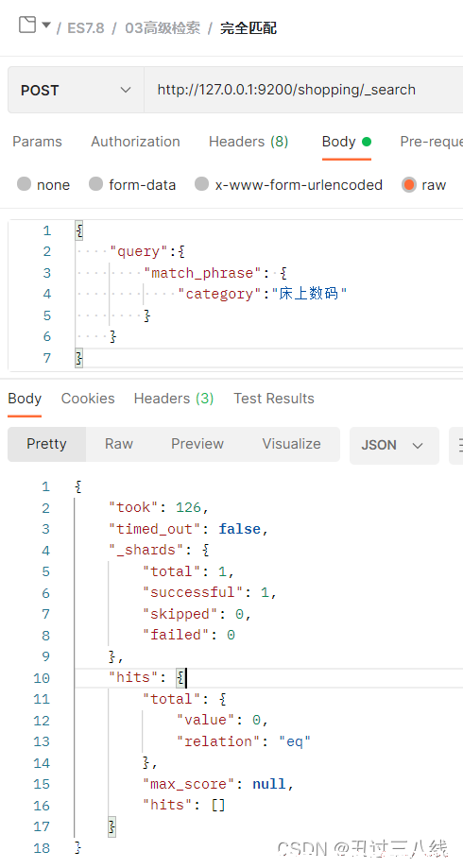Open request Headers (8) tab
Screen dimensions: 463x868
click(249, 142)
